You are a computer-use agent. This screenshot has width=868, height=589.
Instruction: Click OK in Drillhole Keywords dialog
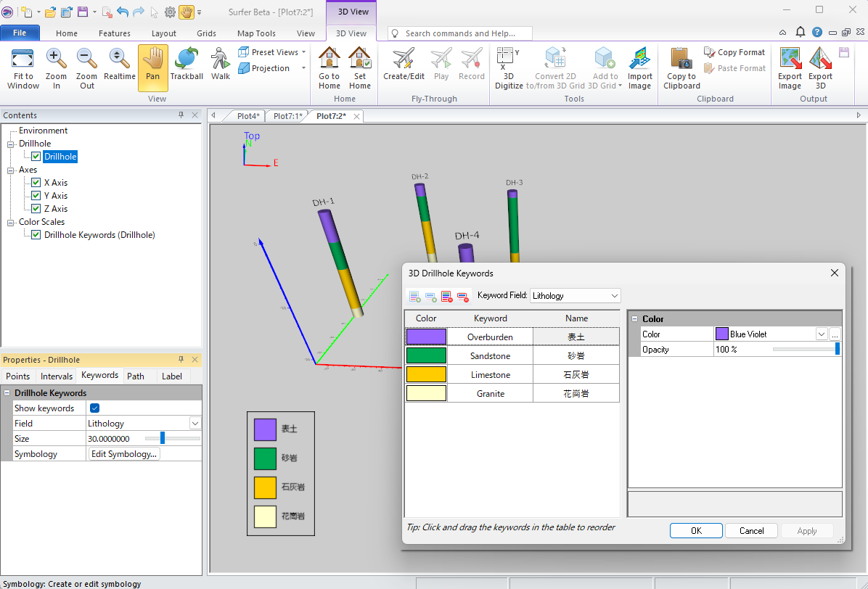[x=695, y=531]
